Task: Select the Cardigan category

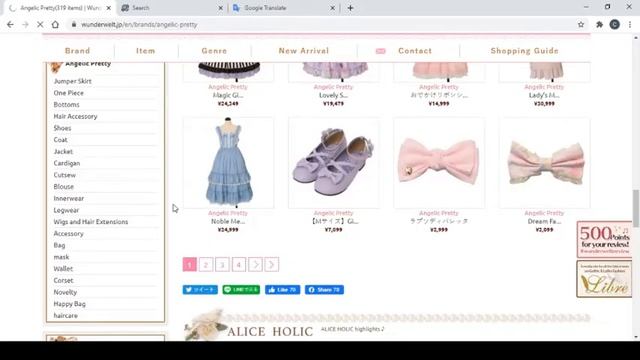Action: pos(67,163)
